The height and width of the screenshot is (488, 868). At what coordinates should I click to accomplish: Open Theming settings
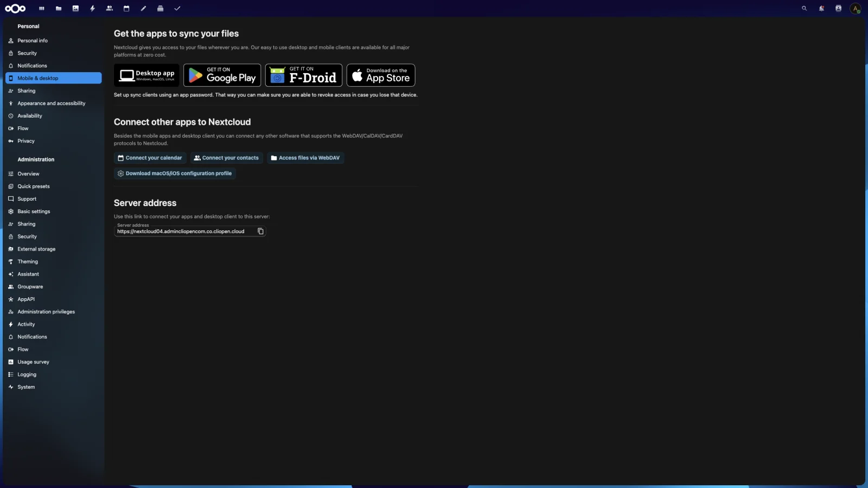pos(54,261)
